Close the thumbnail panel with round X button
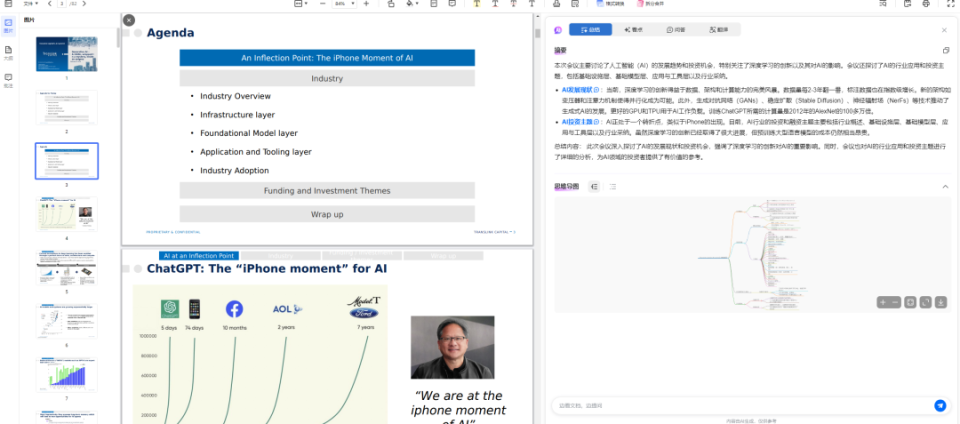 129,20
